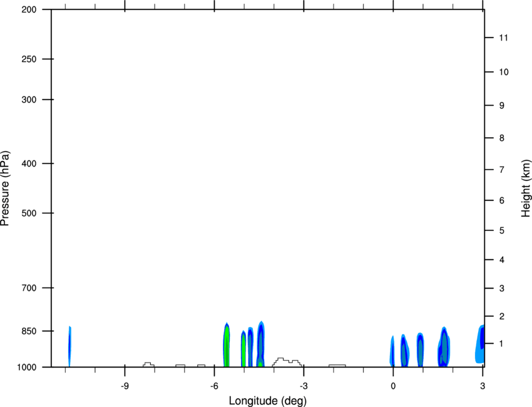Click the -9 longitude tick label
Viewport: 532px width, 407px height.
(x=125, y=386)
